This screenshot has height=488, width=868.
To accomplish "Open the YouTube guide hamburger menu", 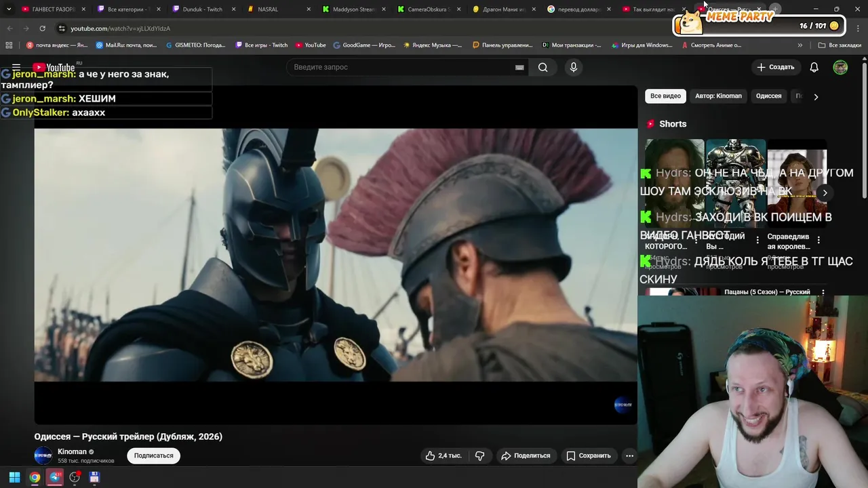I will click(16, 67).
